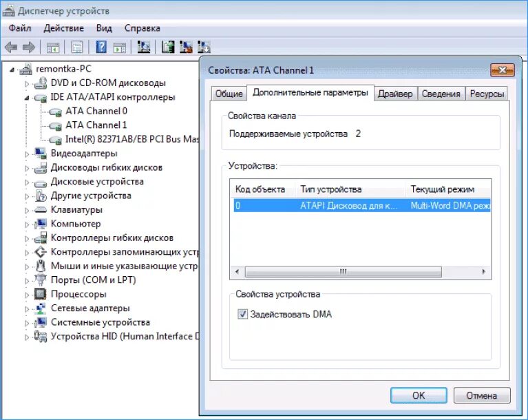Click the Устройства HID icon
528x420 pixels.
41,337
